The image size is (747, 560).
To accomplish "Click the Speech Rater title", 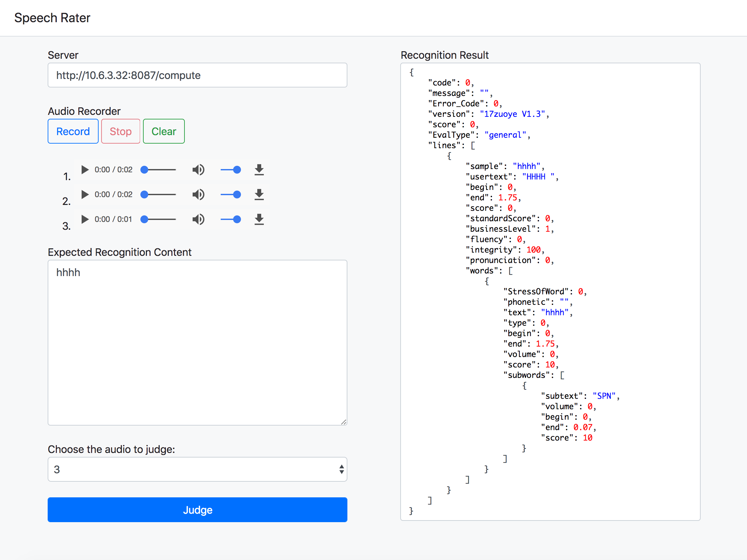I will click(52, 18).
